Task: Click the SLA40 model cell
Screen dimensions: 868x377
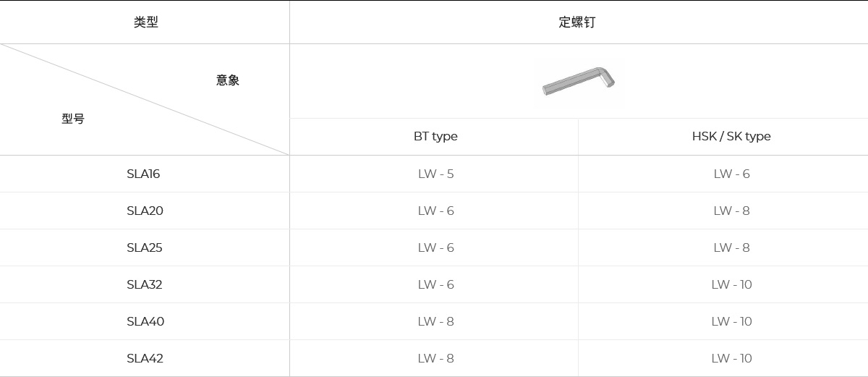Action: [145, 321]
